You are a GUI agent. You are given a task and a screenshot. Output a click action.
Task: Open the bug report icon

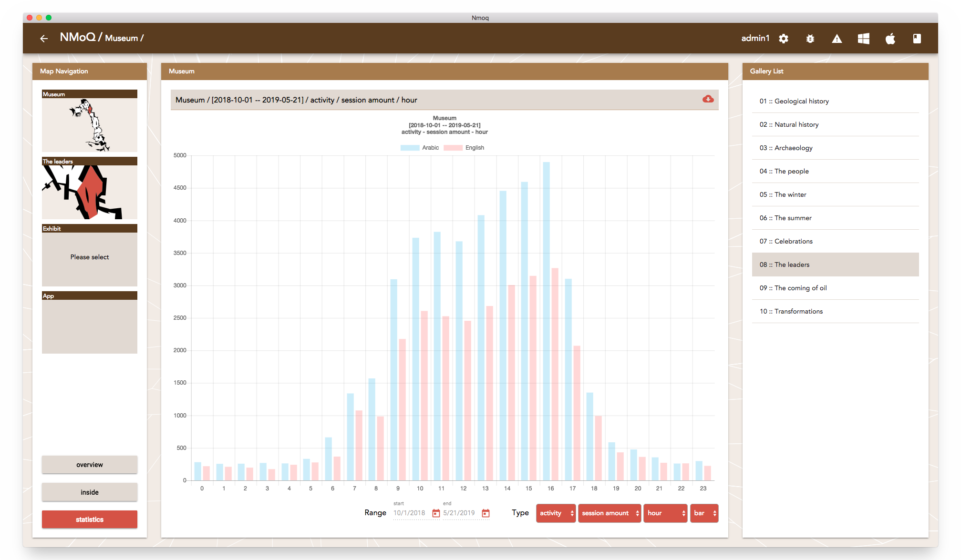tap(810, 39)
